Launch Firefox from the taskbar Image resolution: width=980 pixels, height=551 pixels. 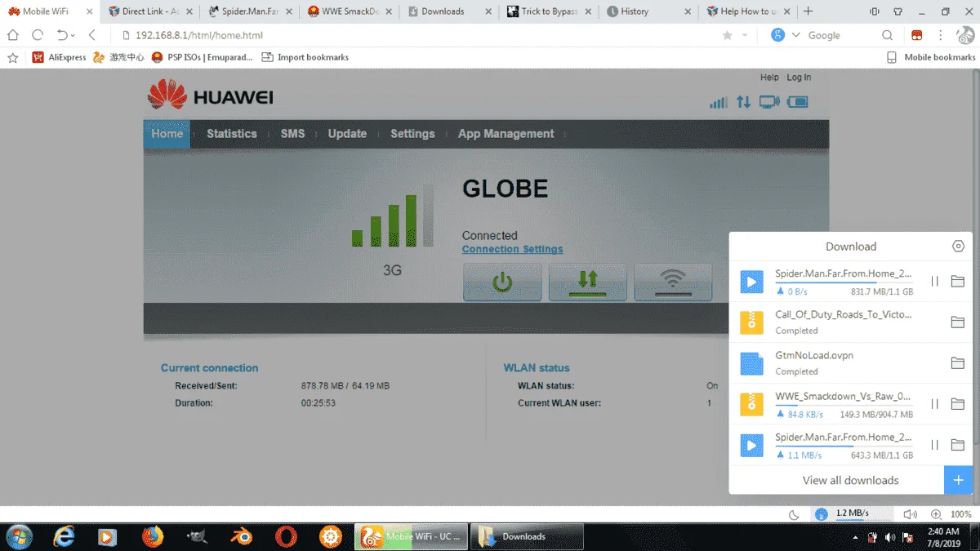coord(153,536)
